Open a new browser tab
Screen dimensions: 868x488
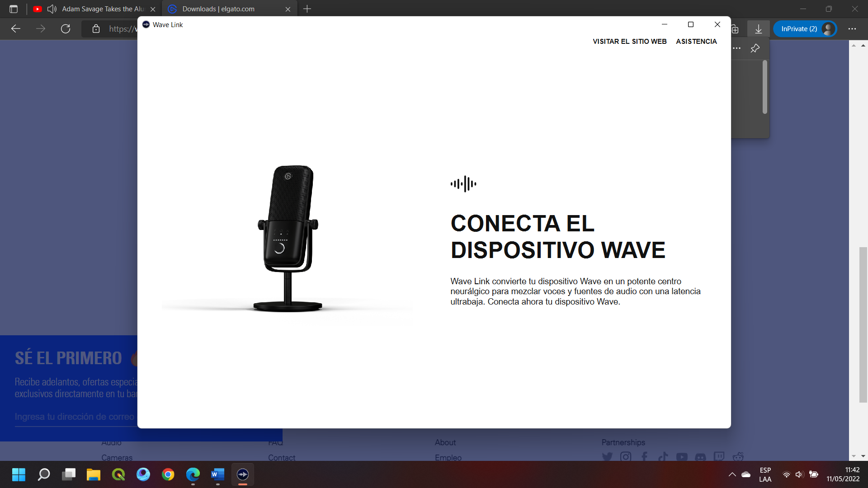307,9
